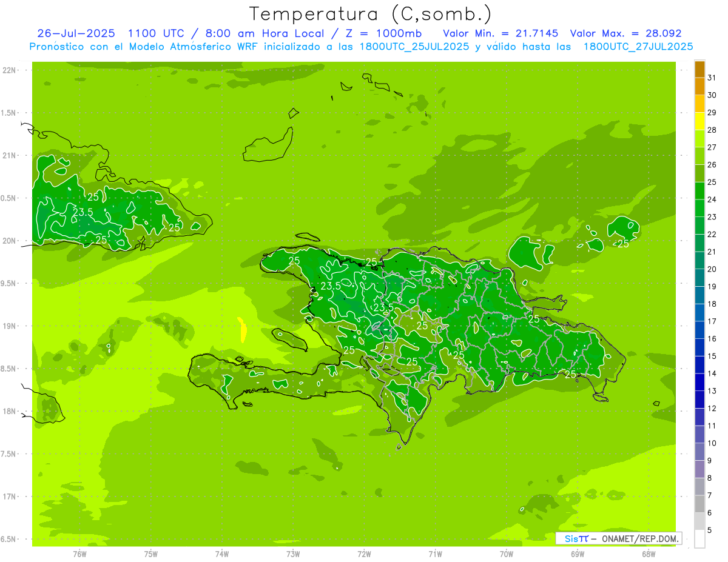Pick the lime swatch between 27 and 28

pyautogui.click(x=699, y=139)
